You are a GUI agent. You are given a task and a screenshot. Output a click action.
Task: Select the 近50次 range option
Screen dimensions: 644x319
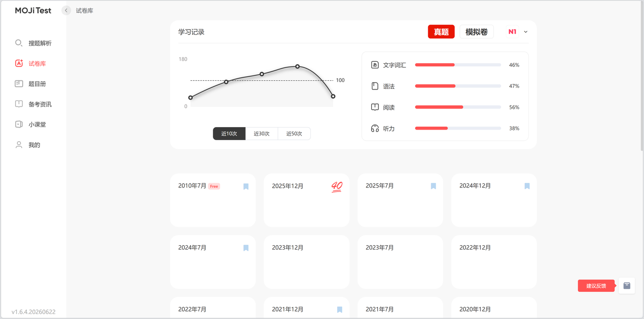[294, 134]
